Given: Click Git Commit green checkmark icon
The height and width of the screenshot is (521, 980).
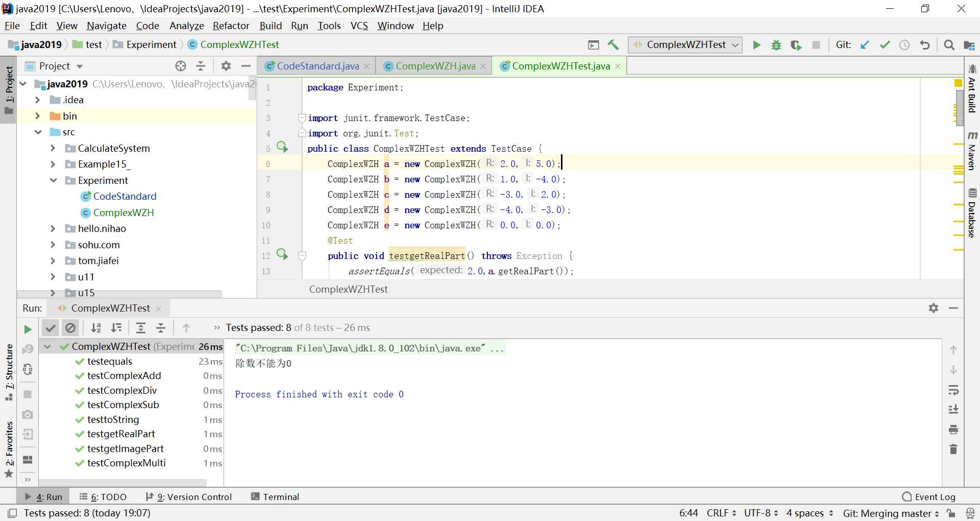Looking at the screenshot, I should click(885, 45).
